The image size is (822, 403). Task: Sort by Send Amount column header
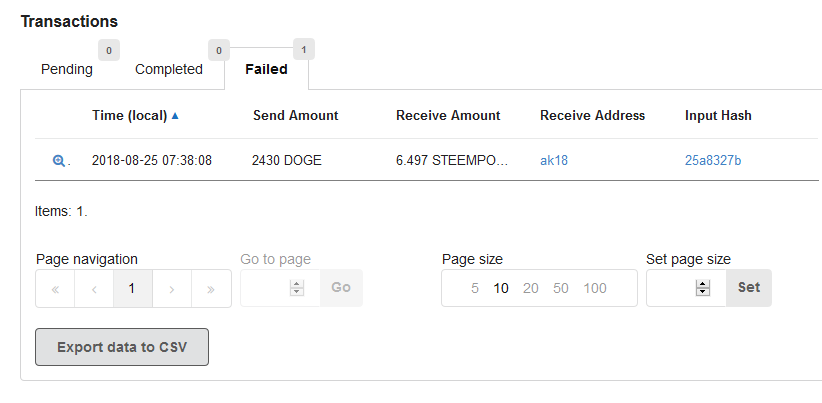tap(296, 115)
